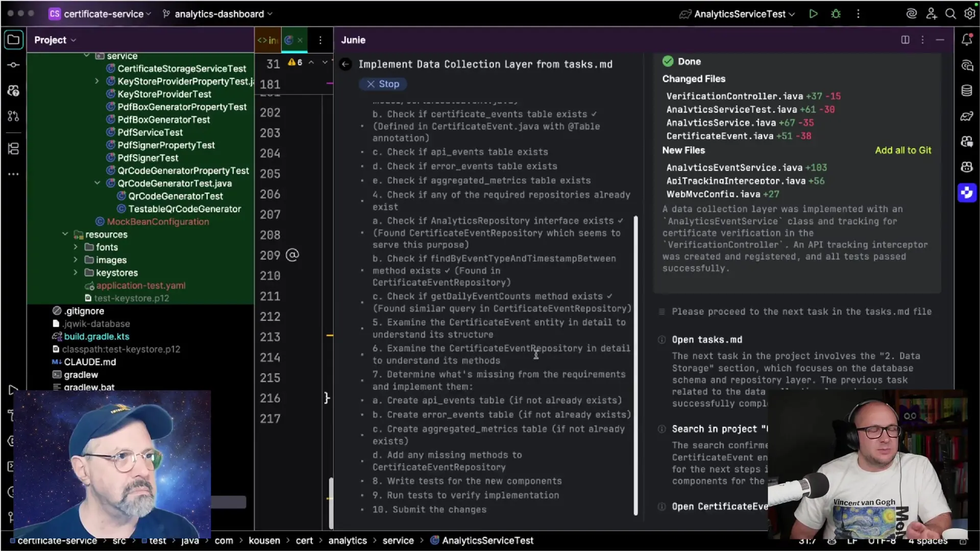The height and width of the screenshot is (551, 980).
Task: Open the AI Assistant swirl icon in the title bar
Action: point(911,14)
